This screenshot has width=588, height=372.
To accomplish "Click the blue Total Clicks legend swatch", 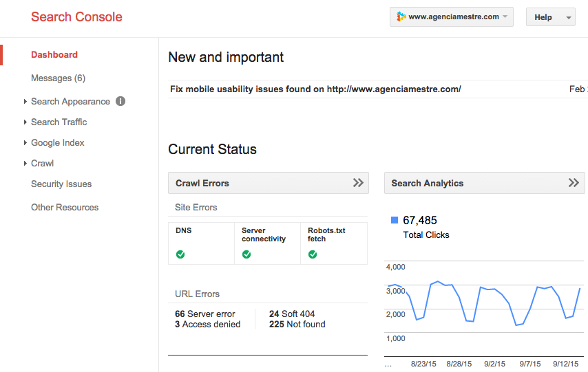I will [395, 220].
